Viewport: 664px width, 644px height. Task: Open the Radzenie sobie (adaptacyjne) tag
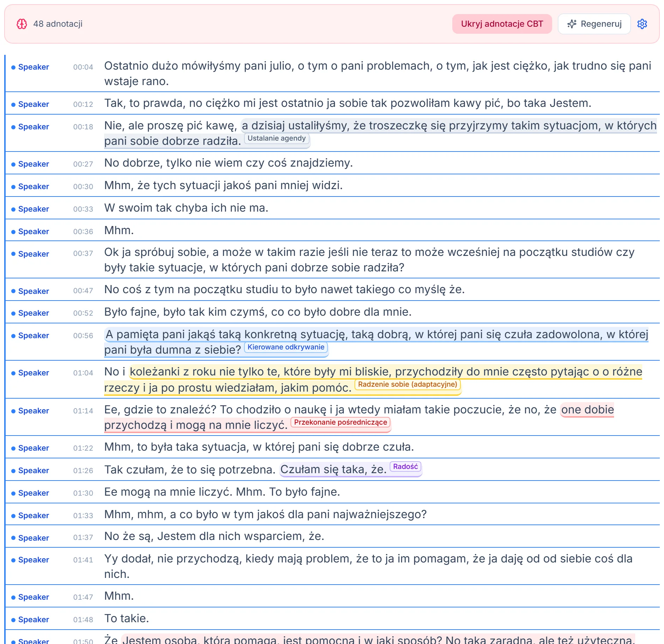[408, 384]
